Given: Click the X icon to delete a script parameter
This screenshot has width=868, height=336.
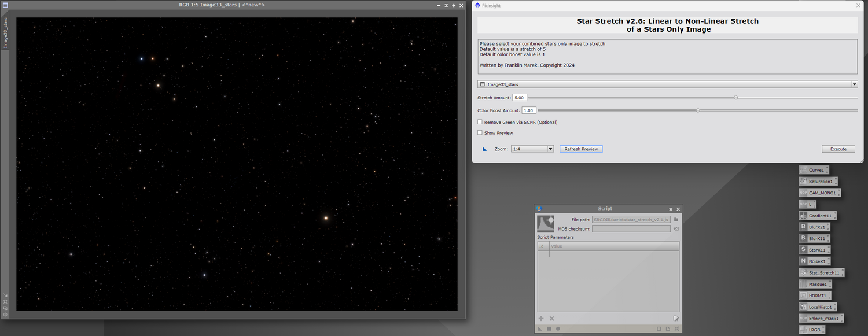Looking at the screenshot, I should tap(551, 319).
